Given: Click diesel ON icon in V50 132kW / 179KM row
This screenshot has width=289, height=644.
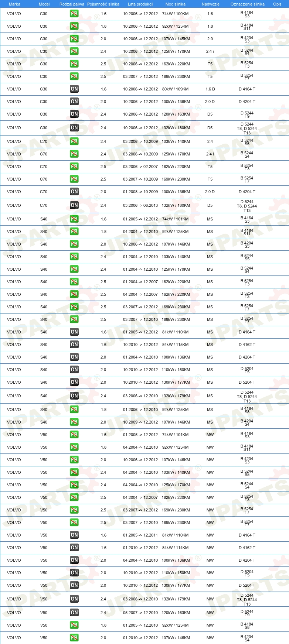Looking at the screenshot, I should (74, 599).
